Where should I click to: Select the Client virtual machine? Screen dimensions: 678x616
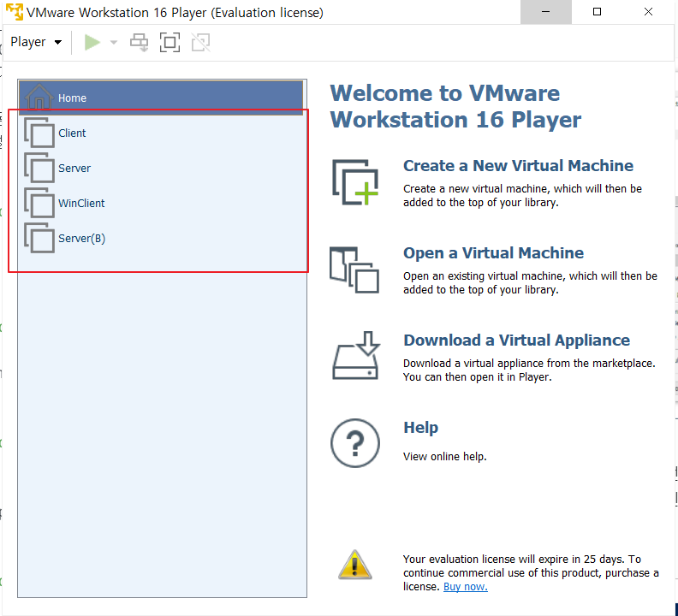tap(161, 133)
